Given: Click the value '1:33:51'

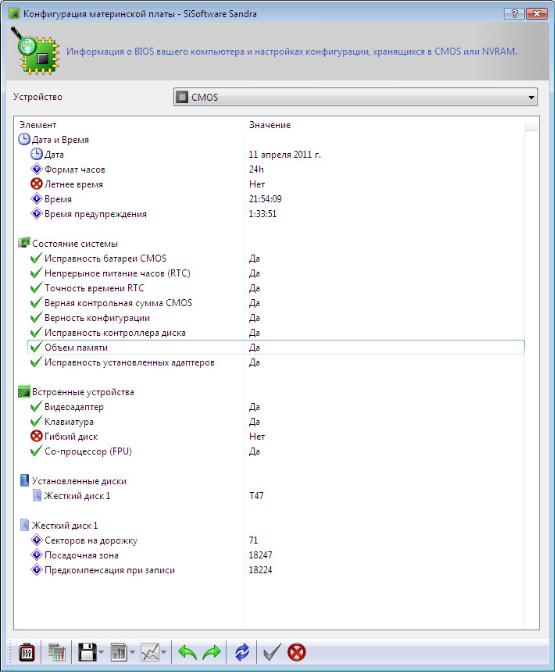Looking at the screenshot, I should point(263,214).
